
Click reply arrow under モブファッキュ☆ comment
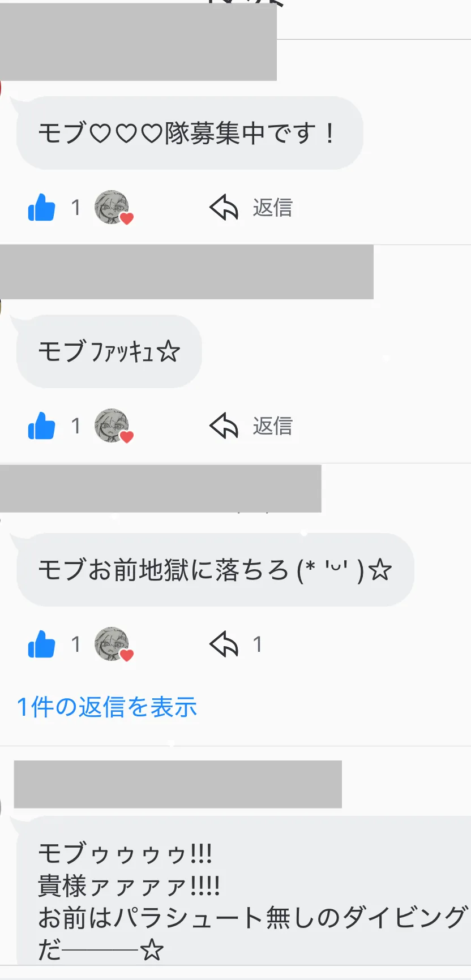pyautogui.click(x=224, y=425)
